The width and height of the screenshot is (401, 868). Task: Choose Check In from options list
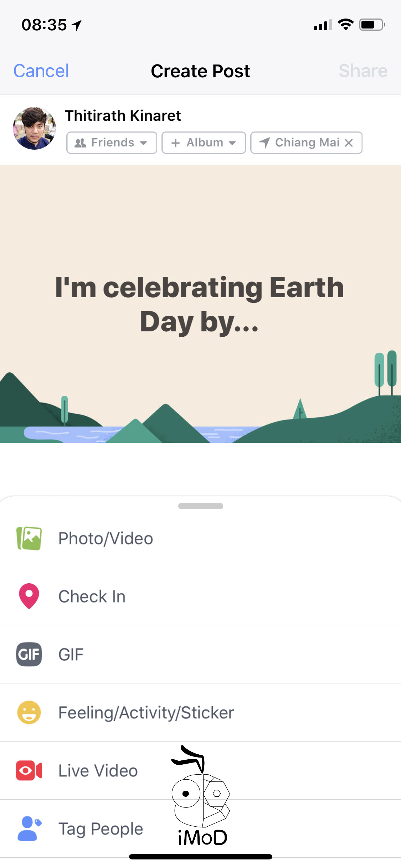pyautogui.click(x=92, y=596)
